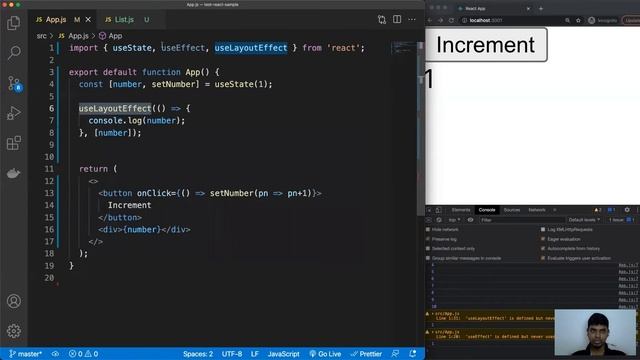
Task: Switch to the DevTools Network tab
Action: coord(537,210)
